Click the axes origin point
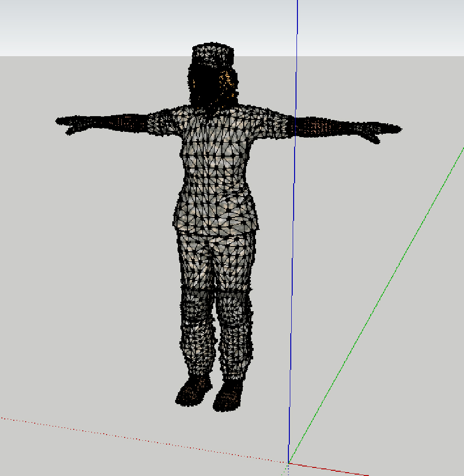 tap(288, 463)
